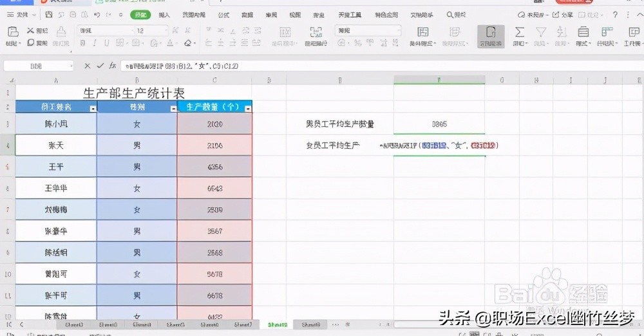The height and width of the screenshot is (336, 644).
Task: Click the conditional formatting icon
Action: pyautogui.click(x=423, y=32)
